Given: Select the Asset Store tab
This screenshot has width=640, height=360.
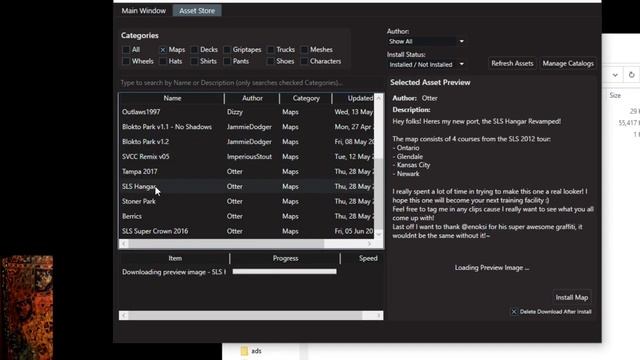Looking at the screenshot, I should [197, 11].
